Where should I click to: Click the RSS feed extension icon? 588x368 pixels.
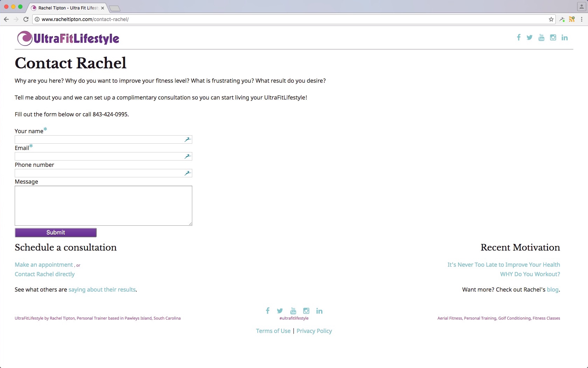point(572,19)
